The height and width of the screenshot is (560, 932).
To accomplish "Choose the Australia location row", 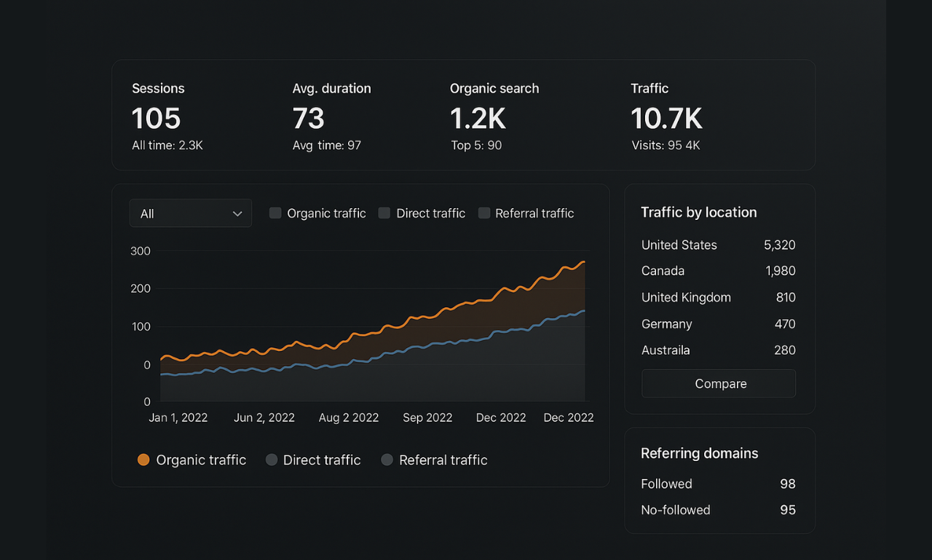I will click(718, 350).
